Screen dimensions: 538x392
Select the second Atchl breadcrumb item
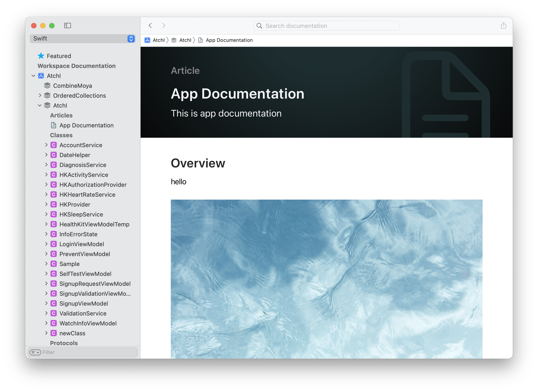[x=185, y=40]
